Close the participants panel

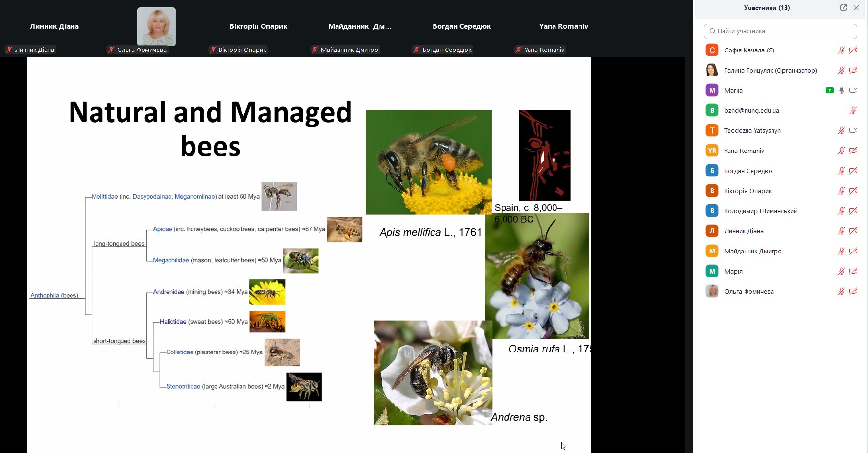tap(856, 8)
